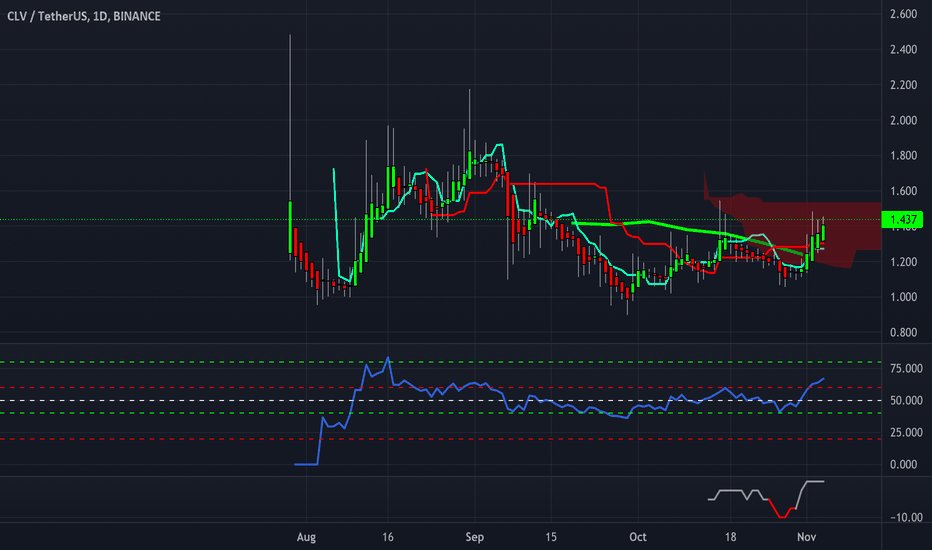Click the 2.200 price axis label
The height and width of the screenshot is (550, 932).
pos(903,85)
